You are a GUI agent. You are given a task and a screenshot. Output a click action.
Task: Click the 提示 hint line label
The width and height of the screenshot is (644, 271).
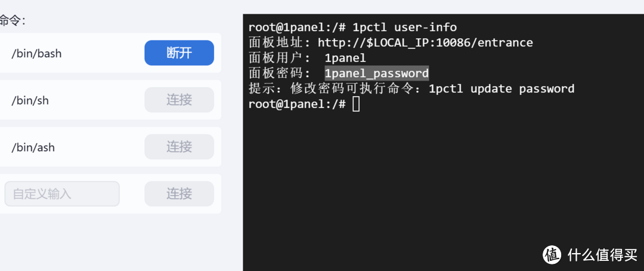pos(262,89)
